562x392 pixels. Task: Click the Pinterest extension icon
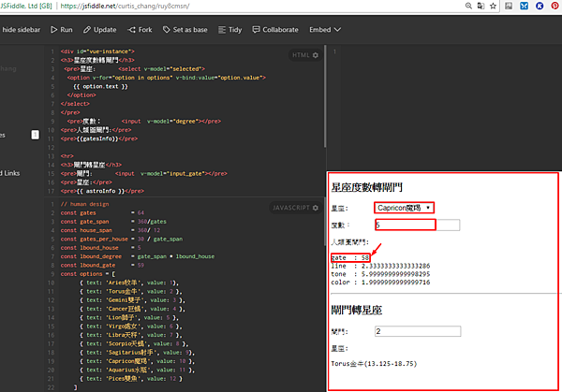pyautogui.click(x=555, y=6)
